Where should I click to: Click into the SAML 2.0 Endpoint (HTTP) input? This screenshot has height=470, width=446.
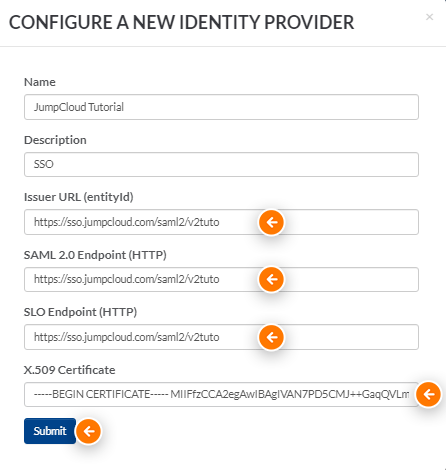(x=221, y=279)
